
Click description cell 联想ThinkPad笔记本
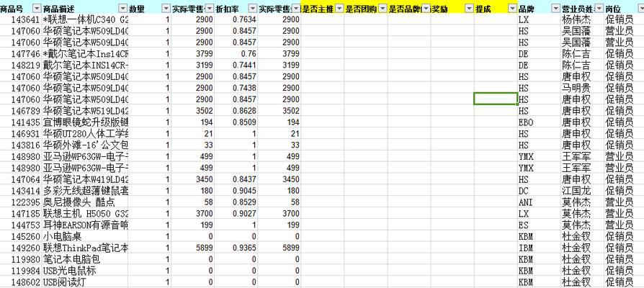85,248
